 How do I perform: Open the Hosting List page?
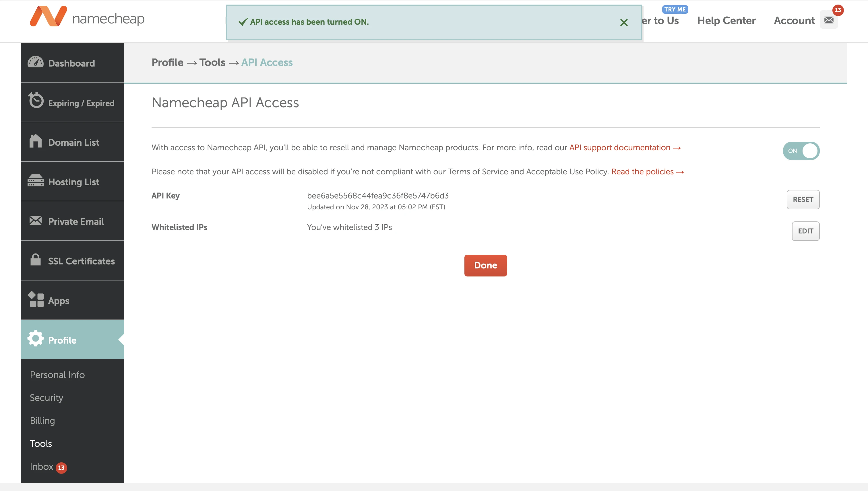point(72,182)
